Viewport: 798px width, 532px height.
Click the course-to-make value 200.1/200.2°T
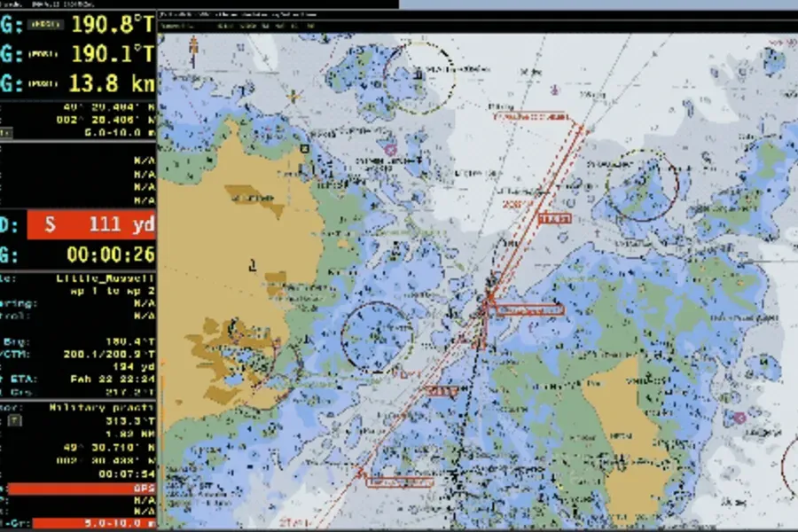click(x=109, y=355)
